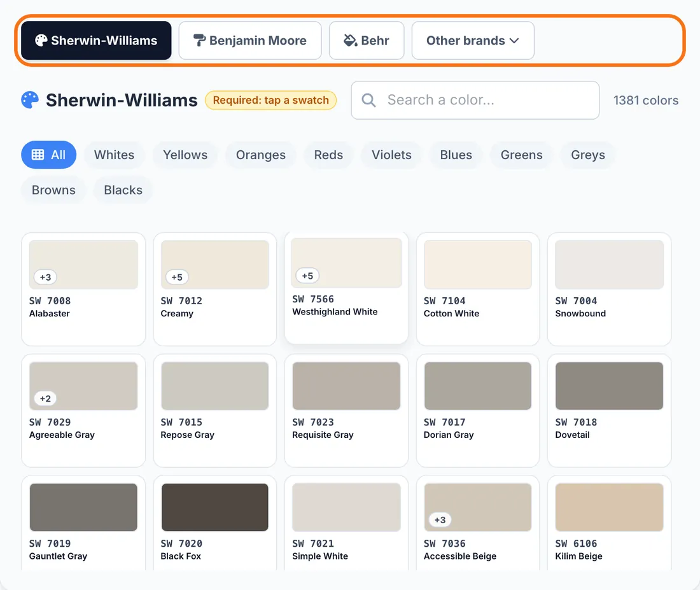Expand the +3 variants on Accessible Beige
The height and width of the screenshot is (590, 700).
tap(440, 520)
